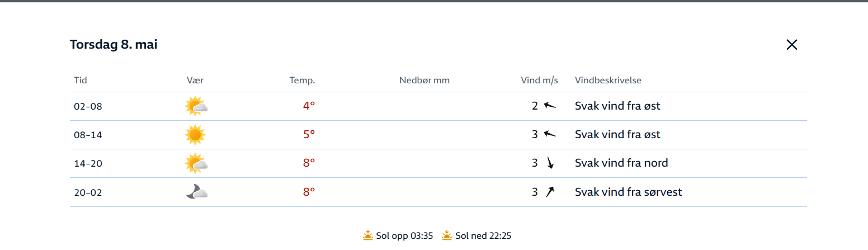Viewport: 868px width, 250px height.
Task: Click the Vind m/s column header
Action: [540, 80]
